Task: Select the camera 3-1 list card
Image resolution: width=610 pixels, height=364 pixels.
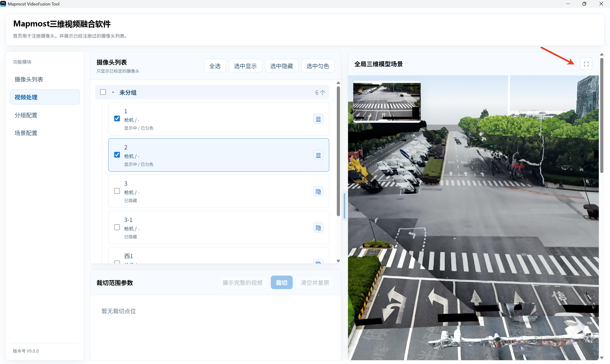Action: point(219,228)
